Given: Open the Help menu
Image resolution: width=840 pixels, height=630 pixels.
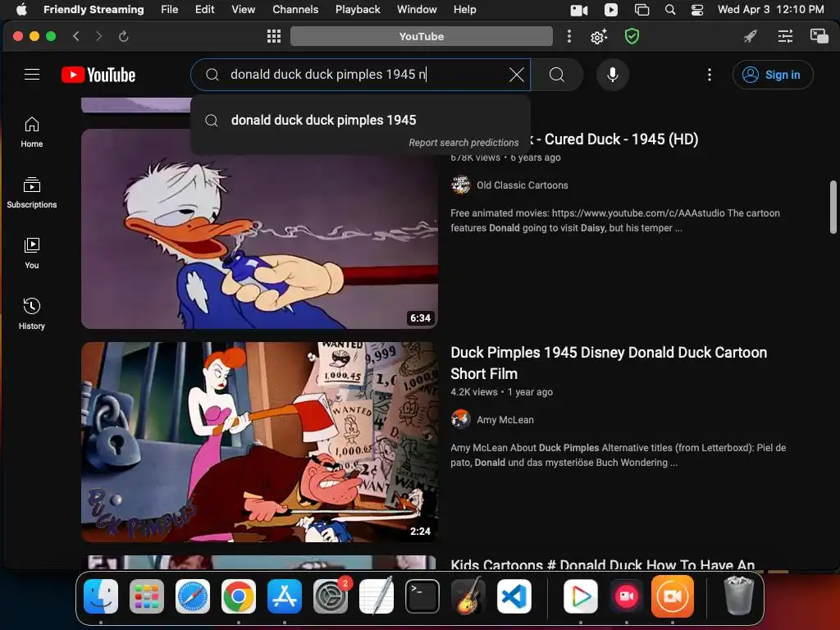Looking at the screenshot, I should pyautogui.click(x=464, y=10).
